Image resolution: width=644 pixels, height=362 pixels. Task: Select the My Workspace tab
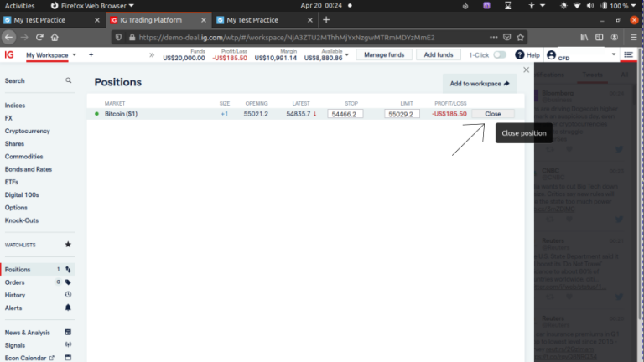click(47, 55)
